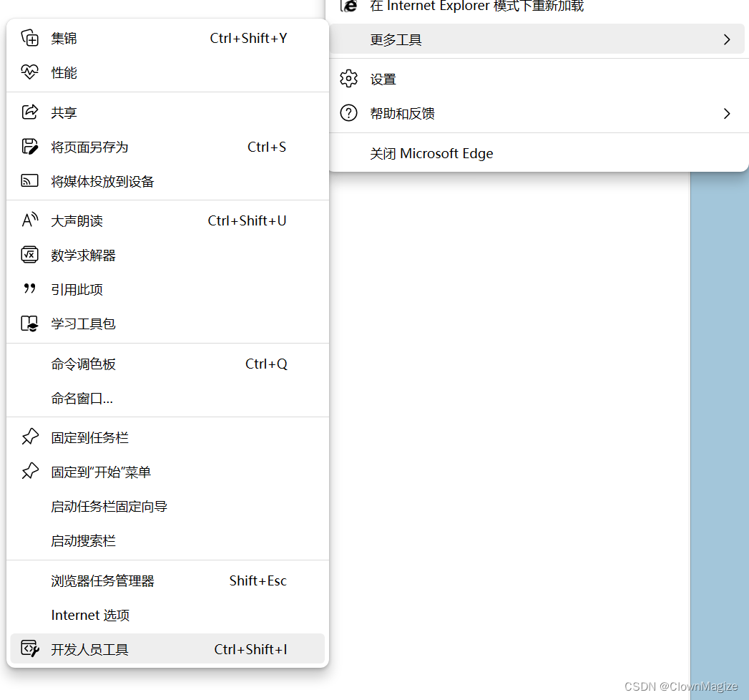749x700 pixels.
Task: Click the Ctrl+Shift+Y shortcut text
Action: 248,38
